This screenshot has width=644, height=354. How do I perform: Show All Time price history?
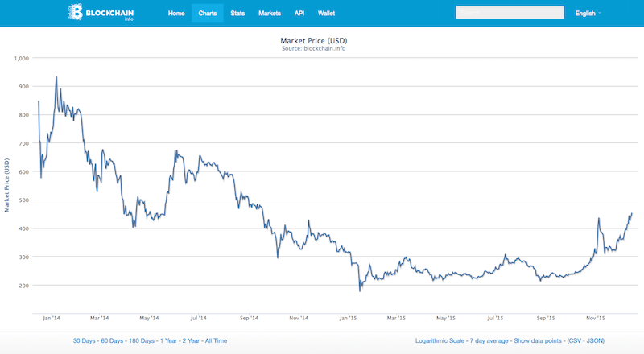point(216,340)
